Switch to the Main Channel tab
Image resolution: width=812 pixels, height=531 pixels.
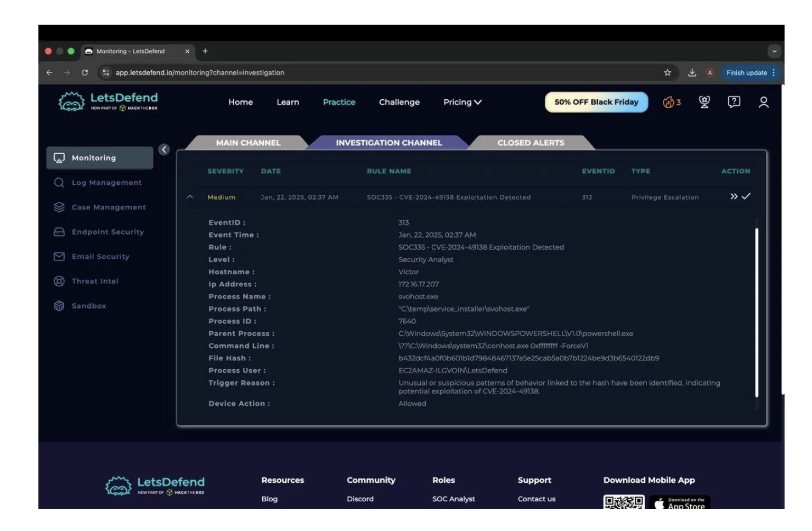click(248, 143)
